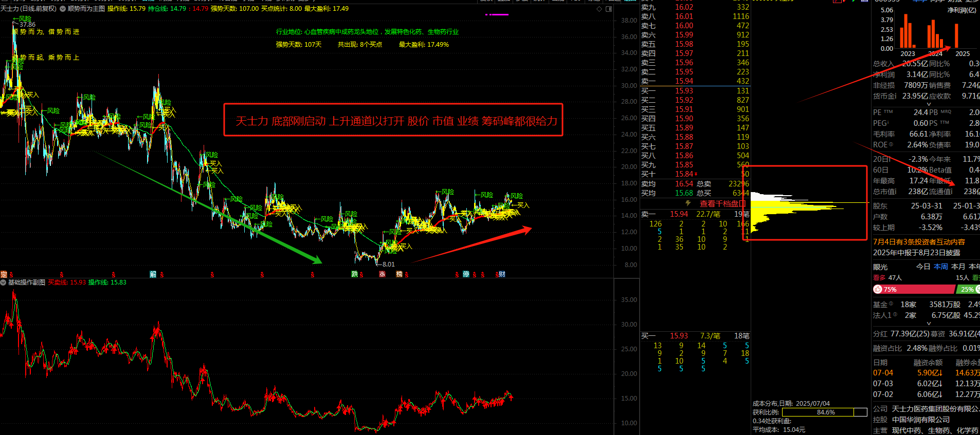Open the 基础操作副图 indicator dropdown
The image size is (980, 435).
3,282
